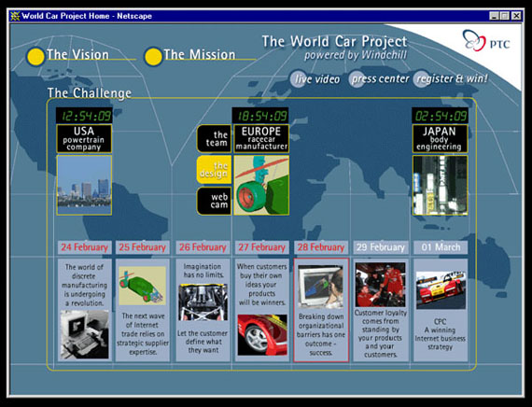Screen dimensions: 532x407
Task: Close the Netscape window
Action: tap(516, 16)
